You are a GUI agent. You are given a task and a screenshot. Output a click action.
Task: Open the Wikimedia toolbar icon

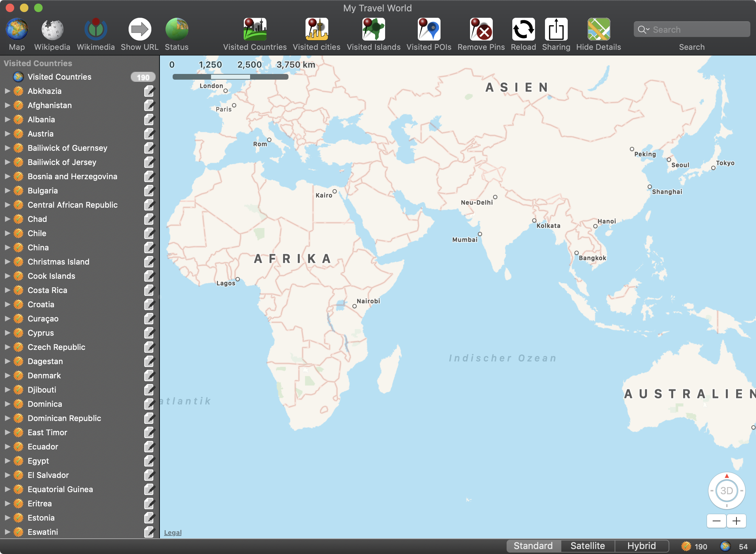click(x=96, y=30)
